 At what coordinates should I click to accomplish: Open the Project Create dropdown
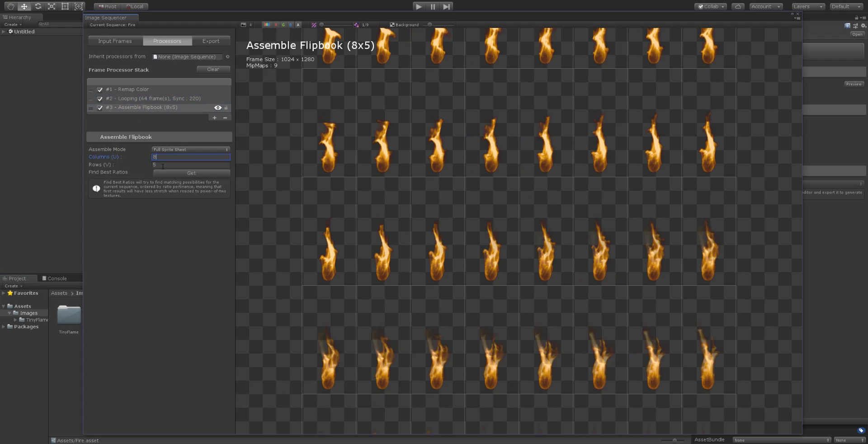(13, 286)
